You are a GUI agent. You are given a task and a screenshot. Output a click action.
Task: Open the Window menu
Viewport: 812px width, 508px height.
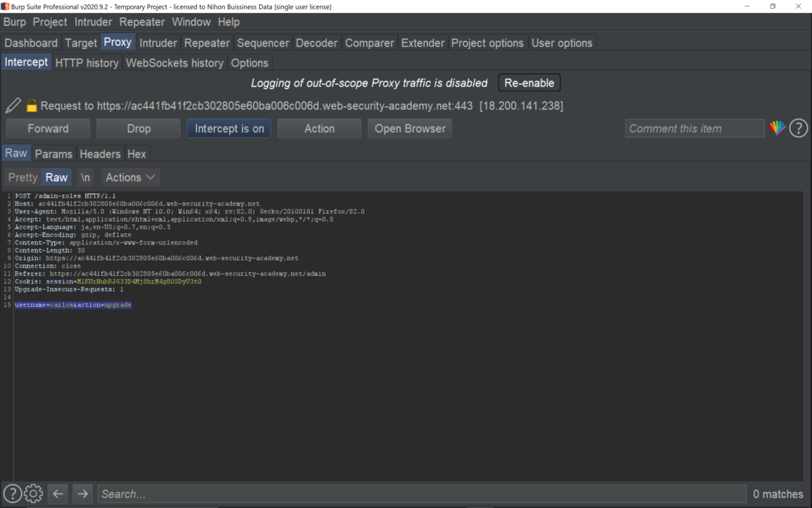click(x=191, y=22)
